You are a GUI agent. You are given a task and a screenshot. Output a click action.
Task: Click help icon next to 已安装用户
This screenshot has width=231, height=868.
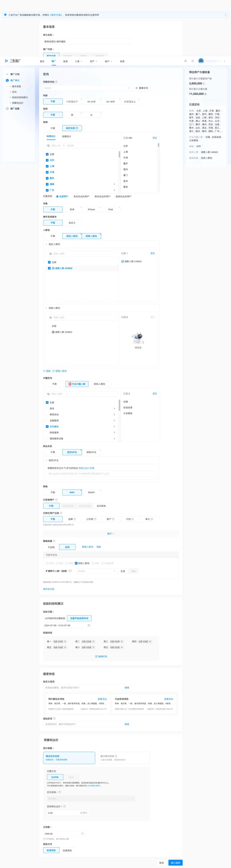(56, 500)
